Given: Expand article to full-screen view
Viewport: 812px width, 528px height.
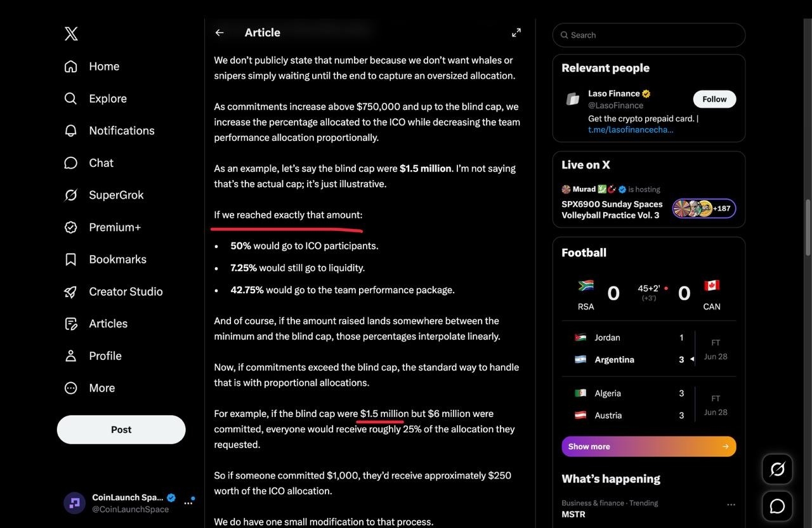Looking at the screenshot, I should [516, 32].
